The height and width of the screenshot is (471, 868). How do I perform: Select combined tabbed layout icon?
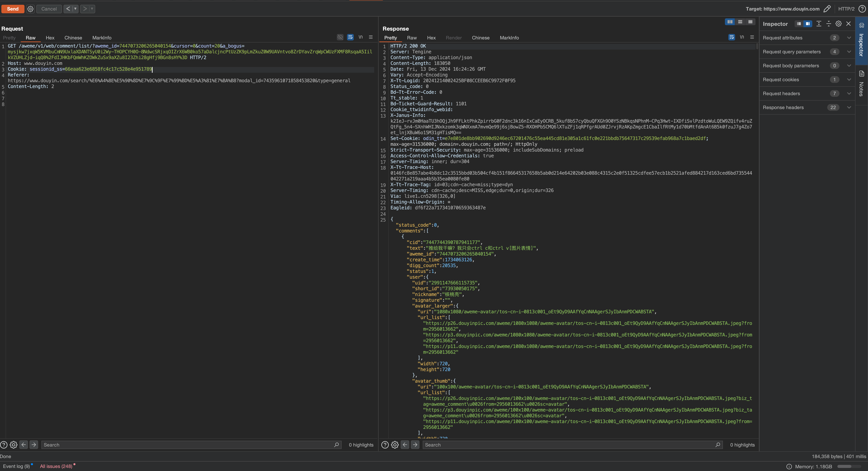pyautogui.click(x=750, y=22)
